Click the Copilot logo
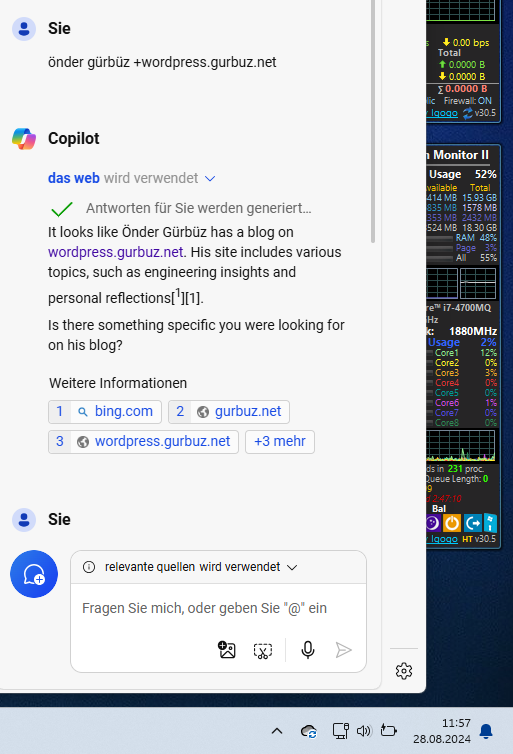The image size is (513, 754). point(24,138)
